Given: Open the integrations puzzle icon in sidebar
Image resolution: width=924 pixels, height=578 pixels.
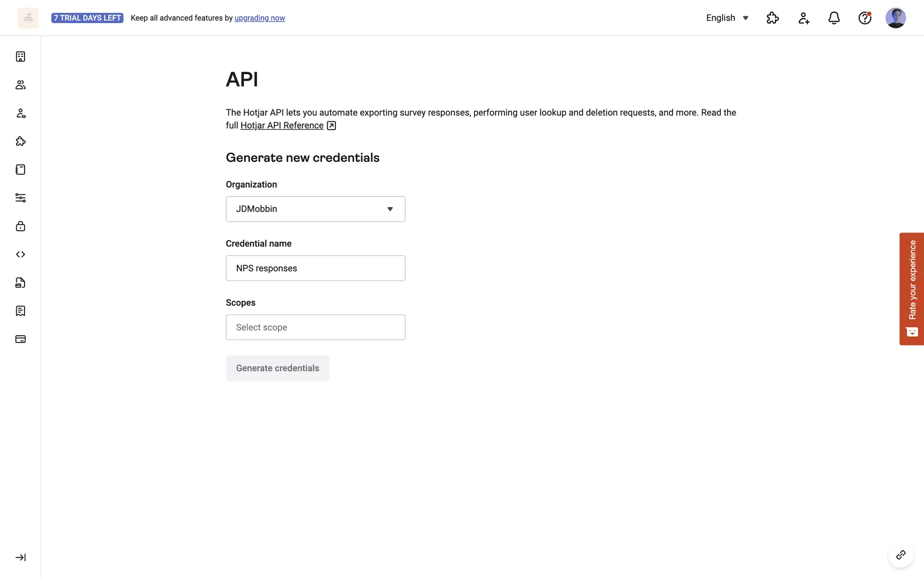Looking at the screenshot, I should (20, 142).
